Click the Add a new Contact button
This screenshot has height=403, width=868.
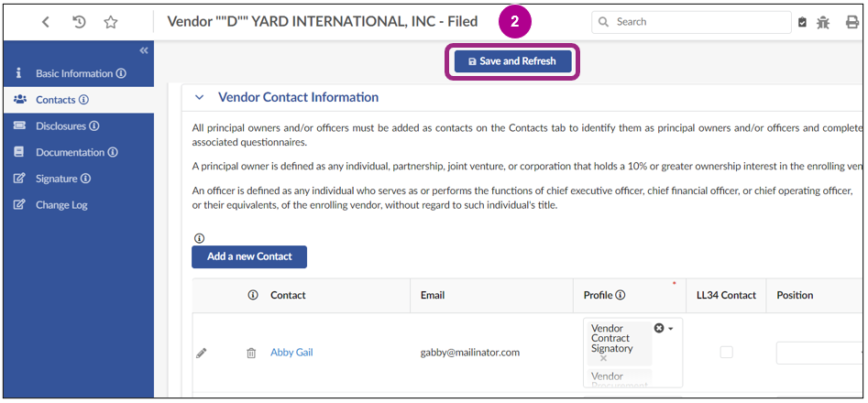tap(248, 256)
